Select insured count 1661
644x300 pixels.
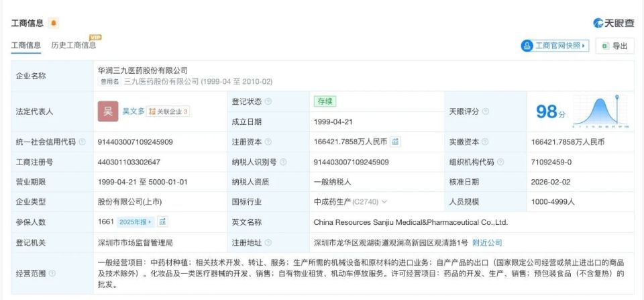[x=105, y=222]
